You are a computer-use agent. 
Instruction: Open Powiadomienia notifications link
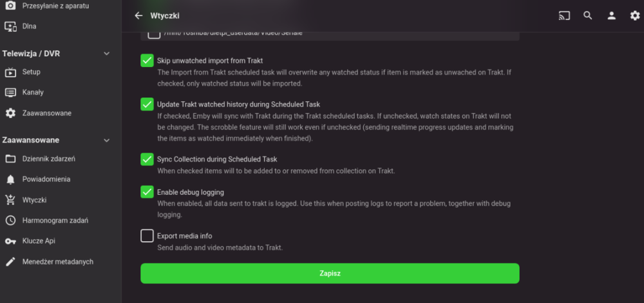point(46,179)
